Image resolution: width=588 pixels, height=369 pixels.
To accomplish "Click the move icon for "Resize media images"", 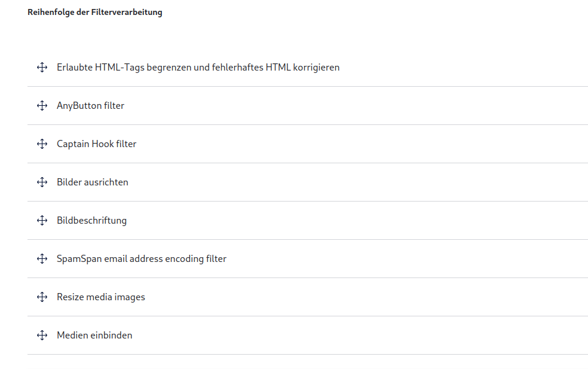I will (x=42, y=297).
